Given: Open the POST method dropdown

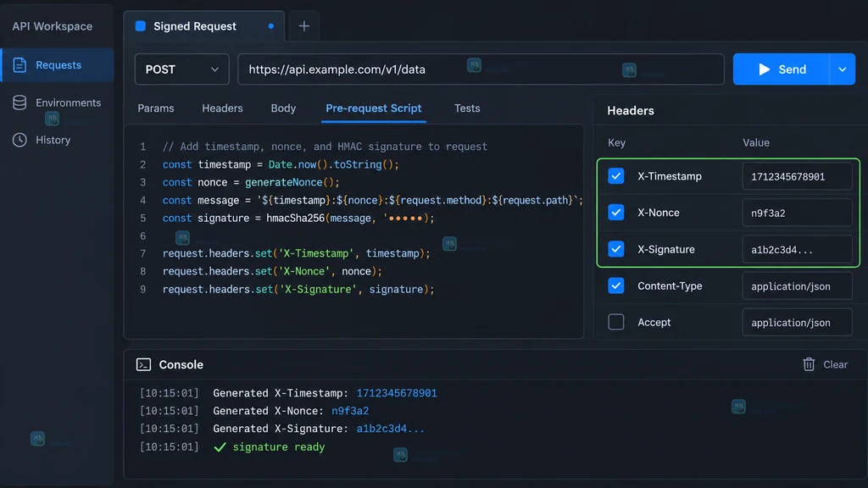Looking at the screenshot, I should (181, 69).
